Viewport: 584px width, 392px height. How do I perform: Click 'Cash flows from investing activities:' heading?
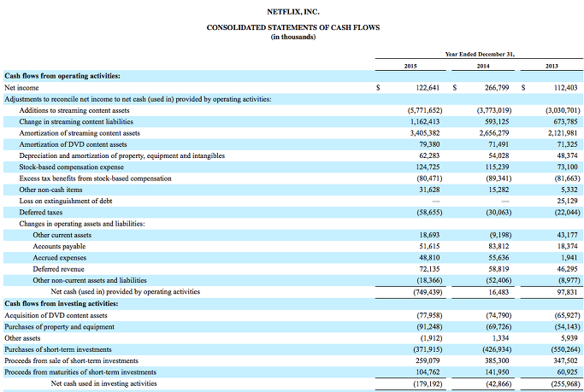61,304
